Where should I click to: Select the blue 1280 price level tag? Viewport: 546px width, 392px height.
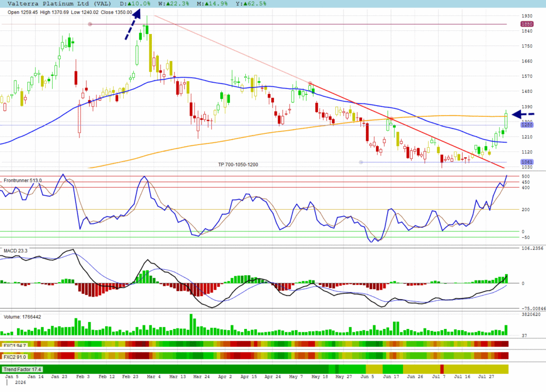(x=527, y=125)
